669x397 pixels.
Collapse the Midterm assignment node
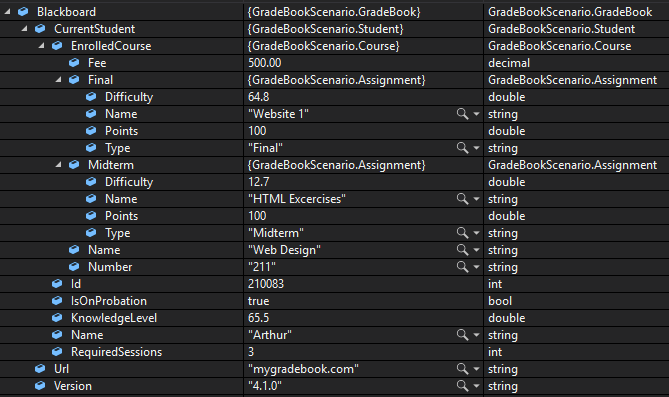(x=58, y=165)
